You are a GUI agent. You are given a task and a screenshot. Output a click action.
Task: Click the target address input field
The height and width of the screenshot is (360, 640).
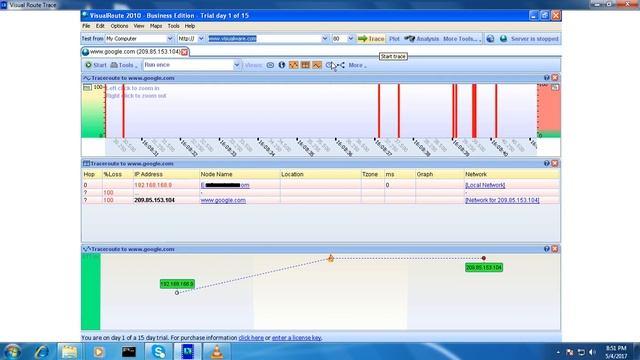pos(264,39)
